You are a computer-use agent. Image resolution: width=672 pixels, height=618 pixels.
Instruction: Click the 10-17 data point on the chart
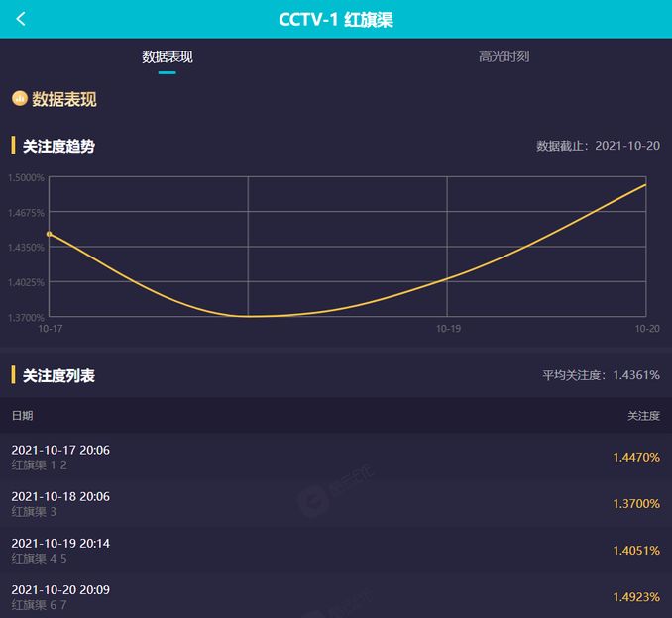pos(50,234)
